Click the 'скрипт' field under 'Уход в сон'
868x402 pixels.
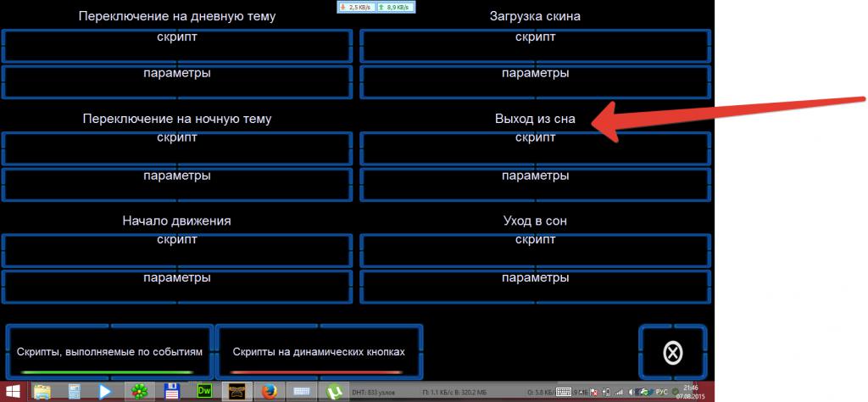coord(536,250)
